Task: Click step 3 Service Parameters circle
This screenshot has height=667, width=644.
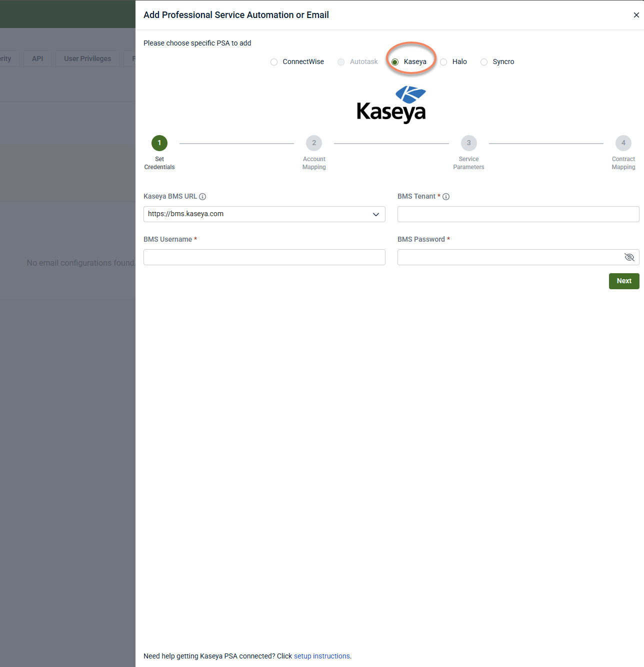Action: (x=468, y=143)
